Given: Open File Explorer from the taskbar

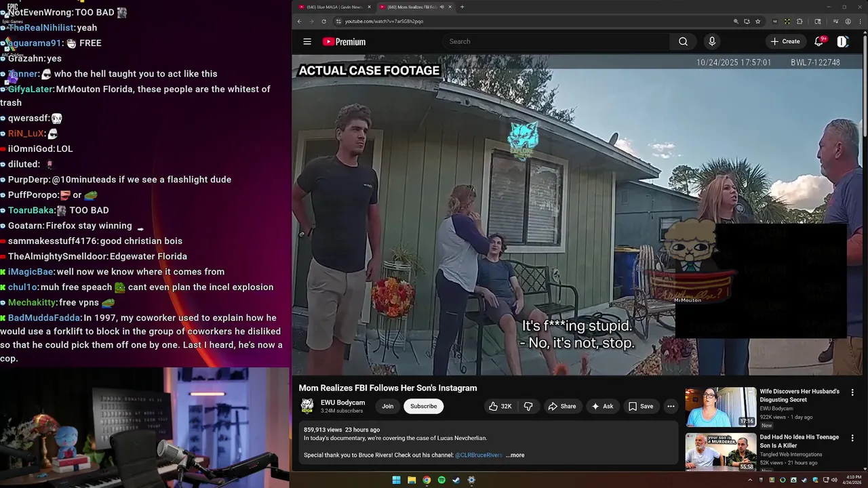Looking at the screenshot, I should [412, 480].
